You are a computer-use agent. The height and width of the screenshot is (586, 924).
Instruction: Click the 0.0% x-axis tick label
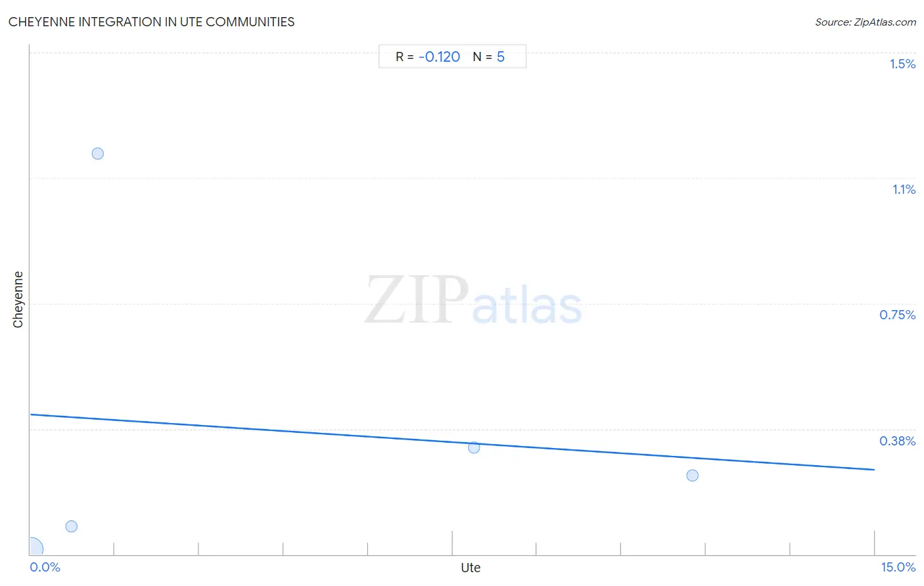point(45,567)
